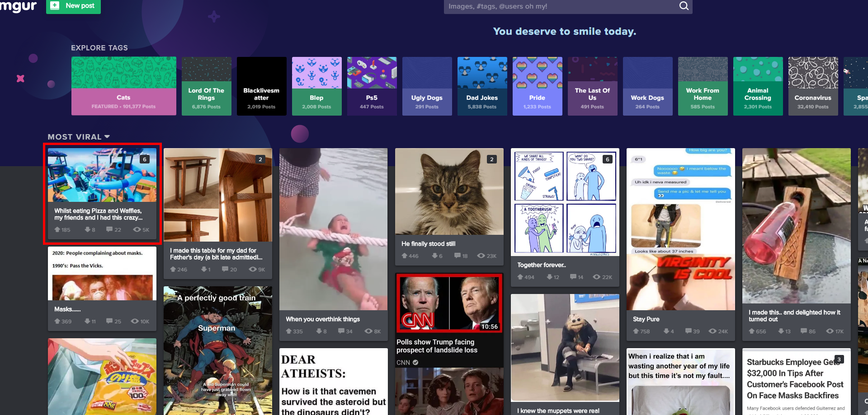868x415 pixels.
Task: Click the Pride rainbow hearts tag tile
Action: (x=537, y=86)
